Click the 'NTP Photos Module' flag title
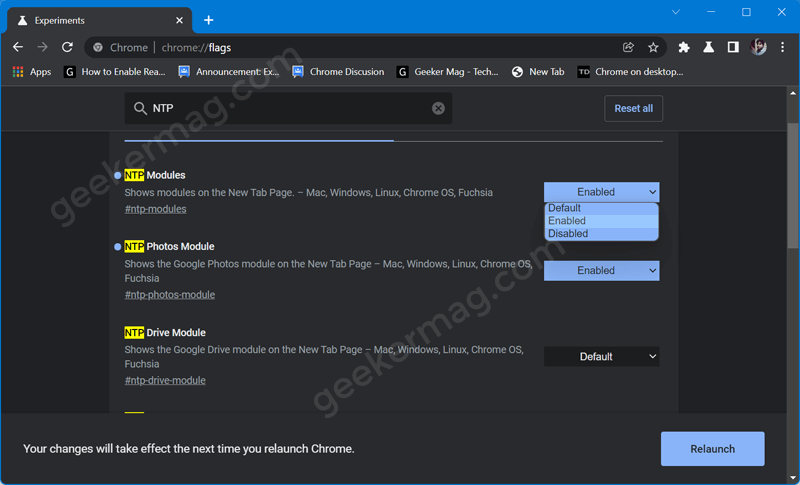The height and width of the screenshot is (485, 800). [x=169, y=246]
